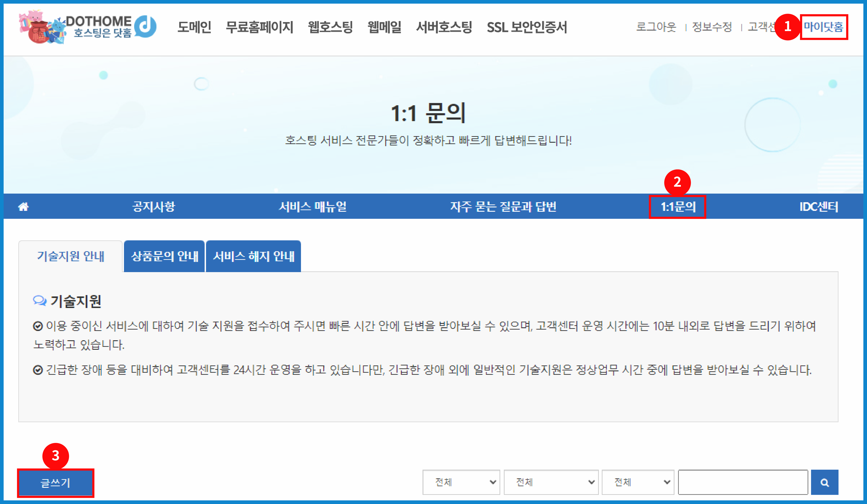
Task: Click the 로그아웃 link
Action: (x=656, y=27)
